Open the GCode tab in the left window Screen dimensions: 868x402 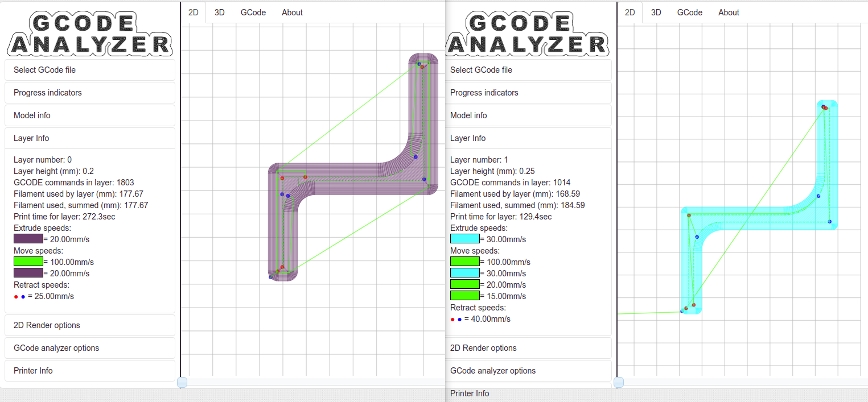pyautogui.click(x=253, y=13)
